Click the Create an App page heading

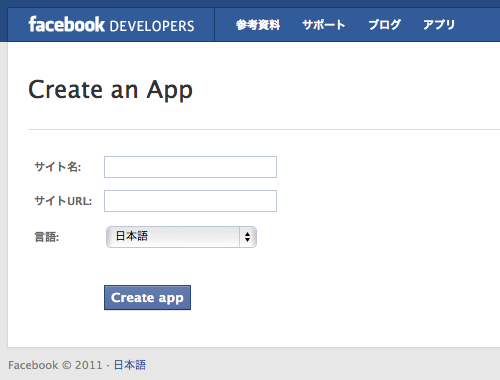[110, 90]
